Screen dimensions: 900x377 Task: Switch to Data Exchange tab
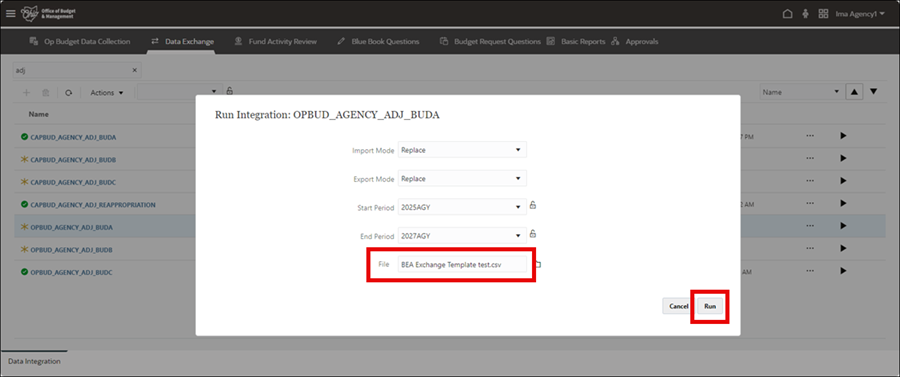(x=182, y=41)
